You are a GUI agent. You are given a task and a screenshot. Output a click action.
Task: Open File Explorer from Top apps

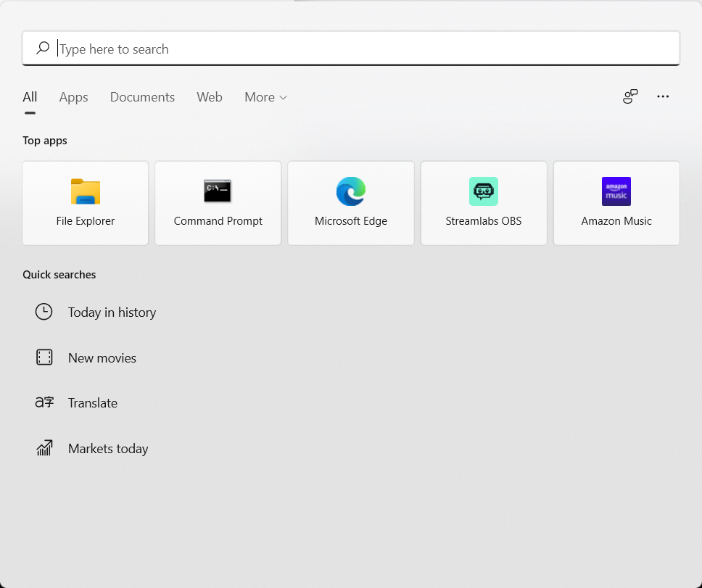85,203
